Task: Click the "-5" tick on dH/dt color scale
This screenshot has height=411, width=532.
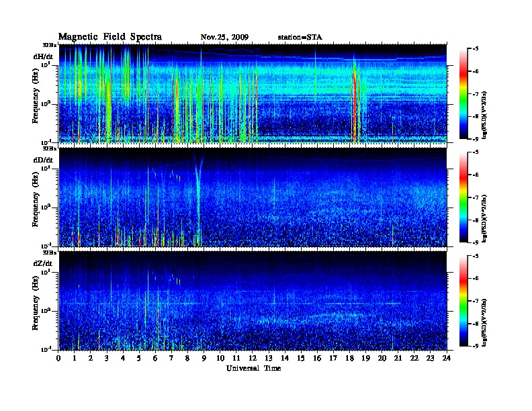Action: coord(476,49)
